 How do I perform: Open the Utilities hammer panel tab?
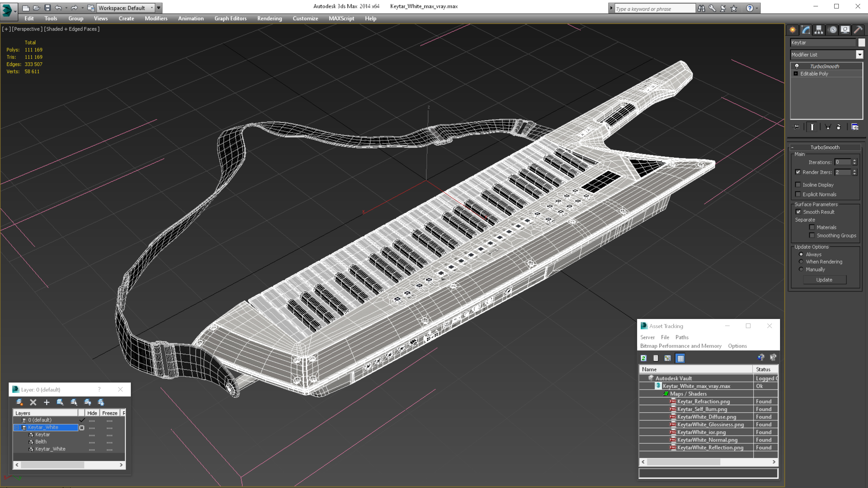[x=858, y=30]
